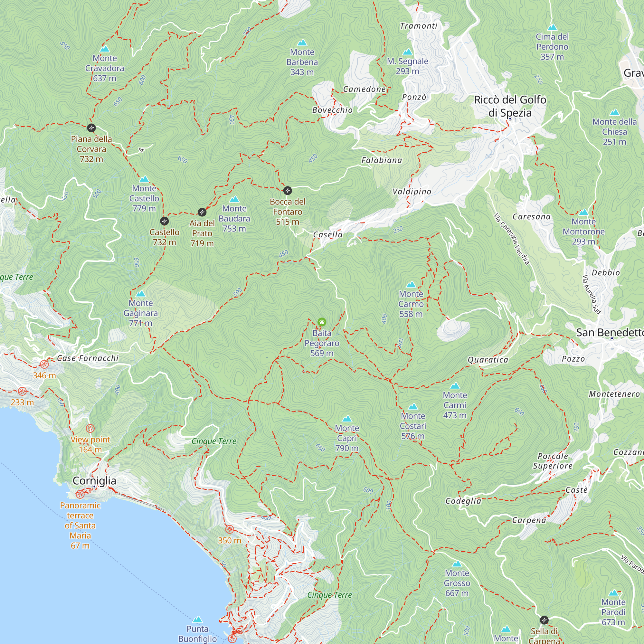The image size is (644, 644).
Task: Click the Monte Gaginara peak icon
Action: (x=141, y=294)
